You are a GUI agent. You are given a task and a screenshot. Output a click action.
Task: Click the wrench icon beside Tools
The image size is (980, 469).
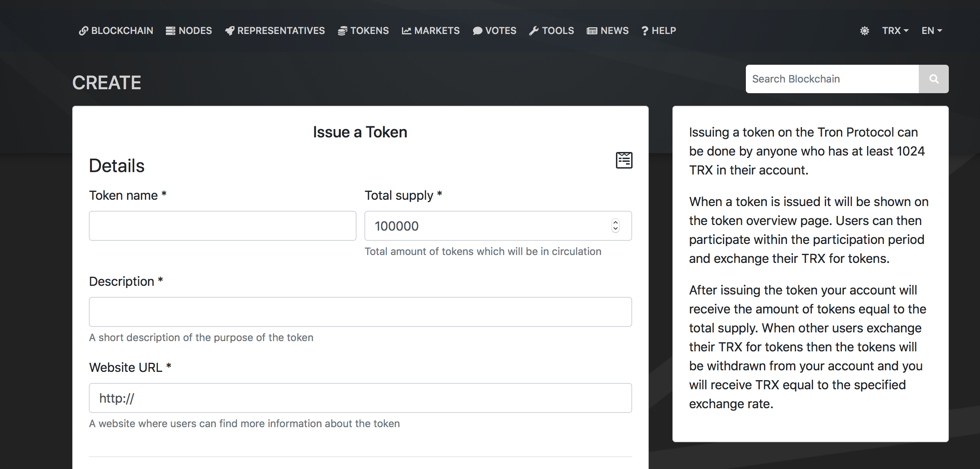pyautogui.click(x=534, y=31)
